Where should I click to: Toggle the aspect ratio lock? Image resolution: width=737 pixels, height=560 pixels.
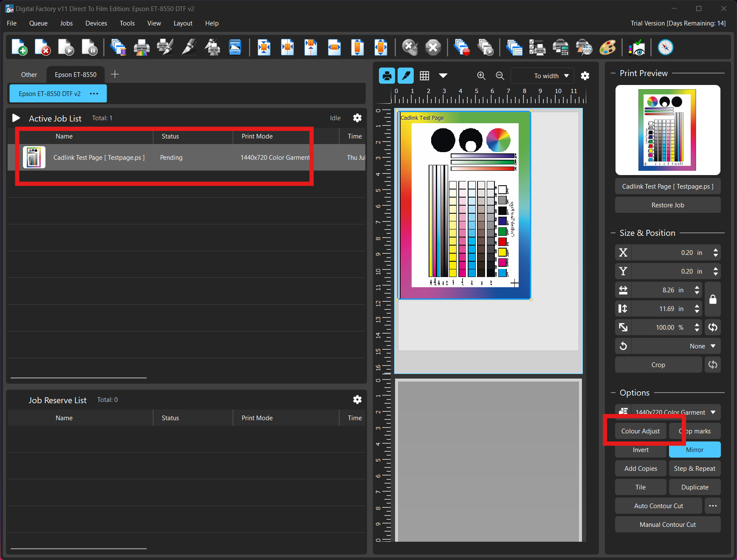point(713,299)
